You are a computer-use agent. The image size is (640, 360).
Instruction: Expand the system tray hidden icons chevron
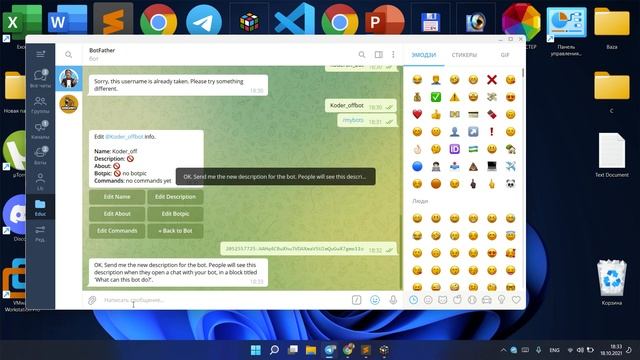coord(503,350)
